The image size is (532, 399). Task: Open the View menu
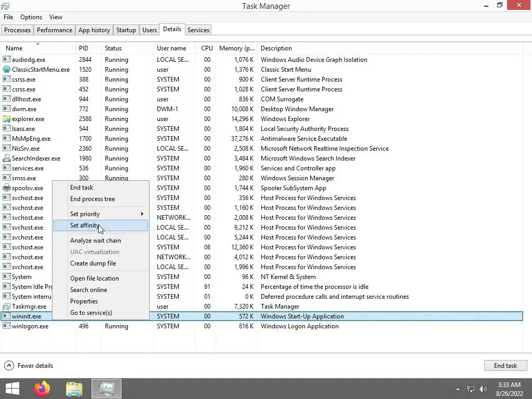click(x=56, y=17)
